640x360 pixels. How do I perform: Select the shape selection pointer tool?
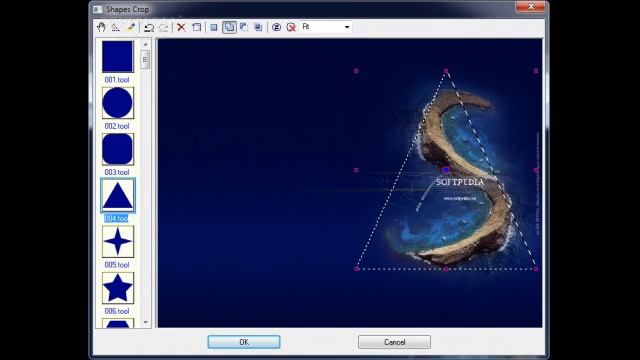point(116,27)
